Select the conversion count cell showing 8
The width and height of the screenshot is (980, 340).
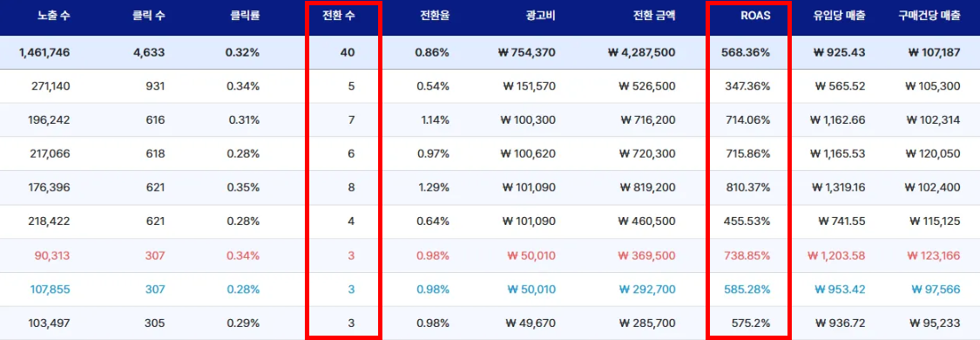pos(351,187)
